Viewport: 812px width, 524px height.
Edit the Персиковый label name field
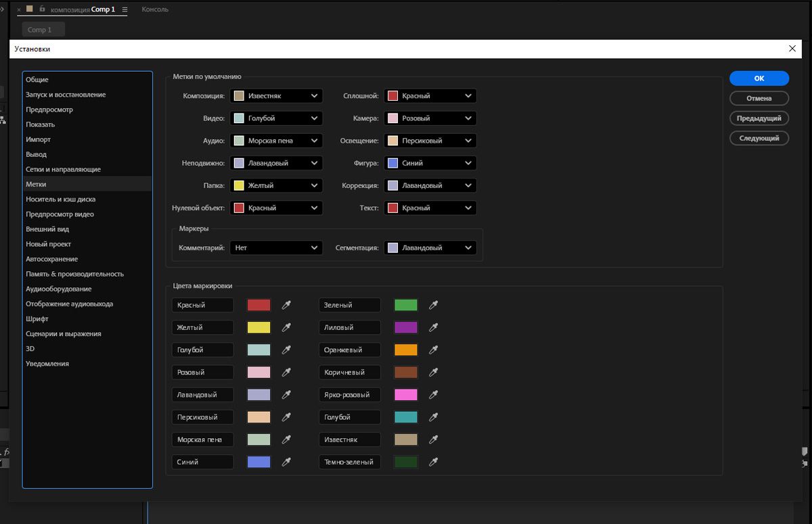coord(203,416)
